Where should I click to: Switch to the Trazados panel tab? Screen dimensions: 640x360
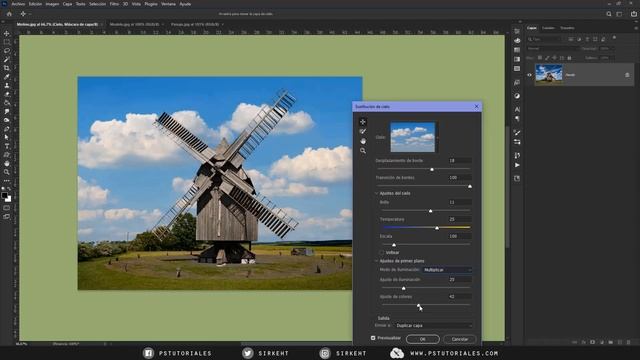[x=567, y=28]
